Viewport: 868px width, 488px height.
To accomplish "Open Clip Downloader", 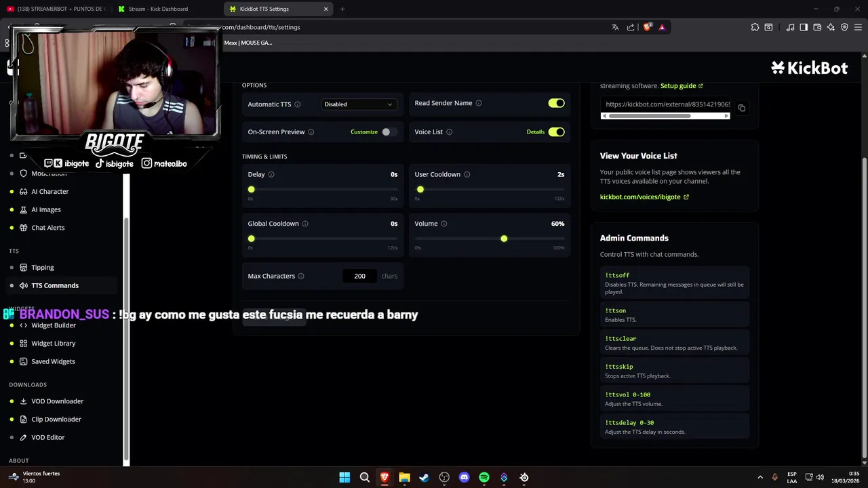I will pyautogui.click(x=56, y=419).
